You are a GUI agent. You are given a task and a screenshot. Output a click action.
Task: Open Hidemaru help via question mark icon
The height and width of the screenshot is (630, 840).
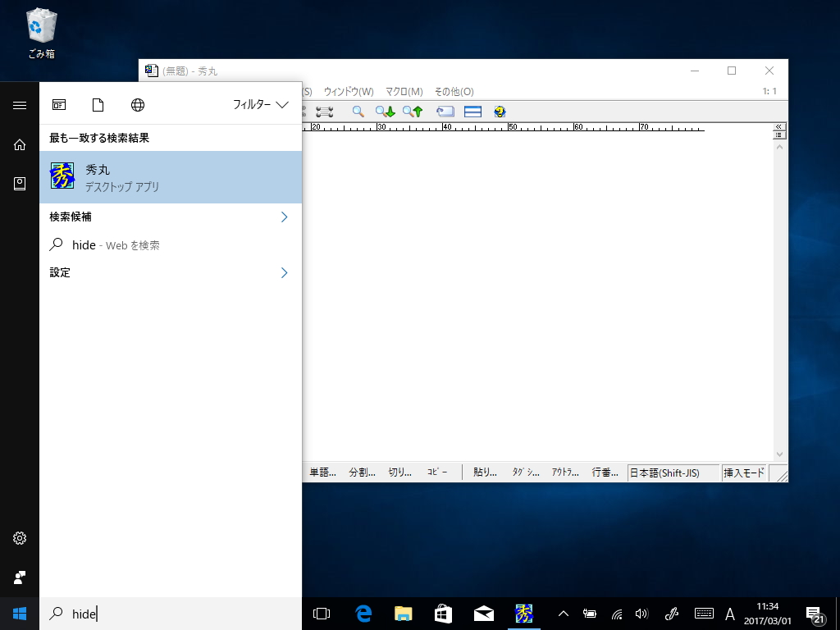tap(500, 112)
